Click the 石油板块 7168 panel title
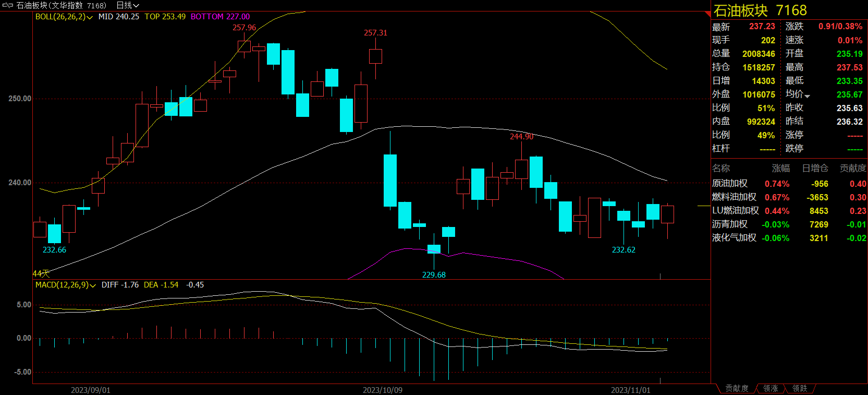Viewport: 868px width, 395px height. [x=760, y=10]
